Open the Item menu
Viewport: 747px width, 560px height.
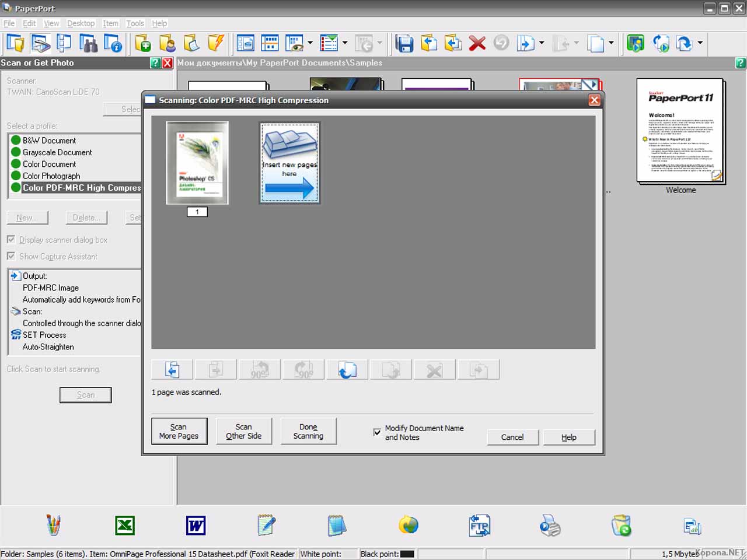click(110, 23)
